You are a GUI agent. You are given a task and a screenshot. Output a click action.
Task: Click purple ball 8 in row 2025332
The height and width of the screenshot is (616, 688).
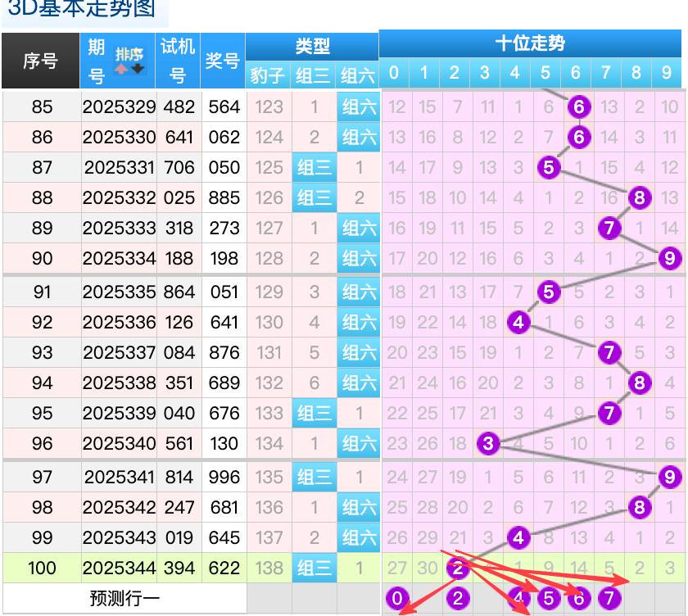tap(640, 197)
